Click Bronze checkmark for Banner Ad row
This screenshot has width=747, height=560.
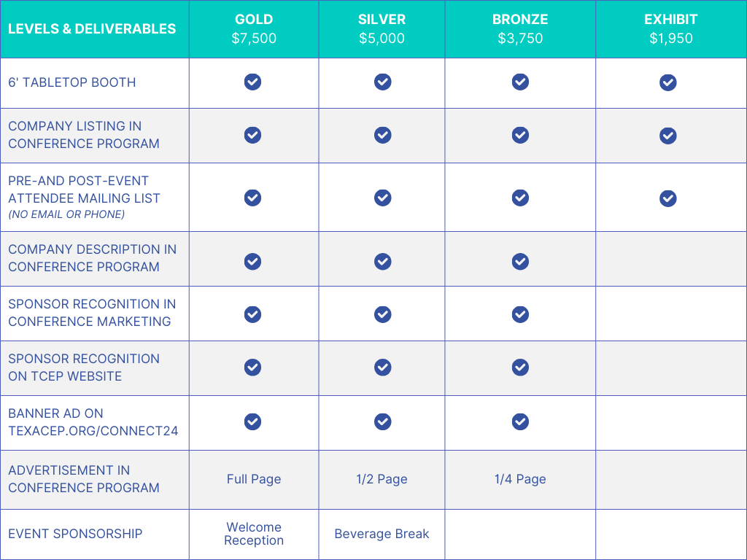[x=520, y=421]
